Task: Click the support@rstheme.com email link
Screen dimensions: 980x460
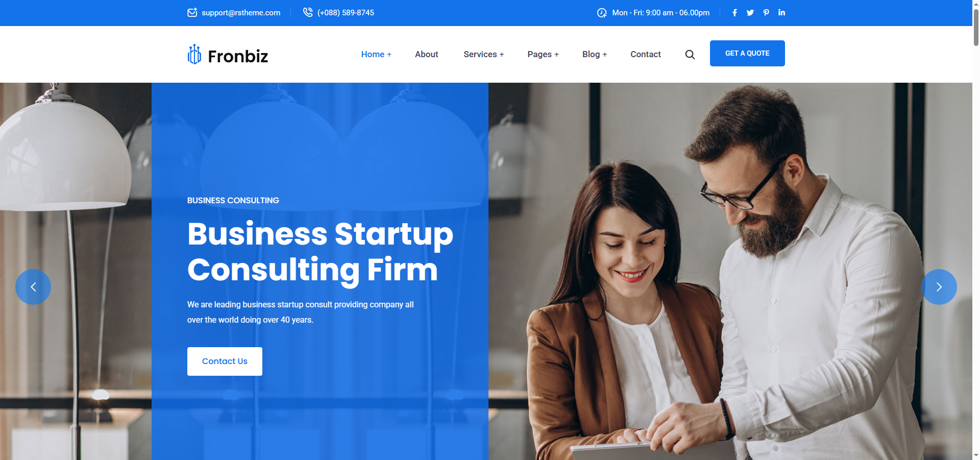Action: coord(241,13)
